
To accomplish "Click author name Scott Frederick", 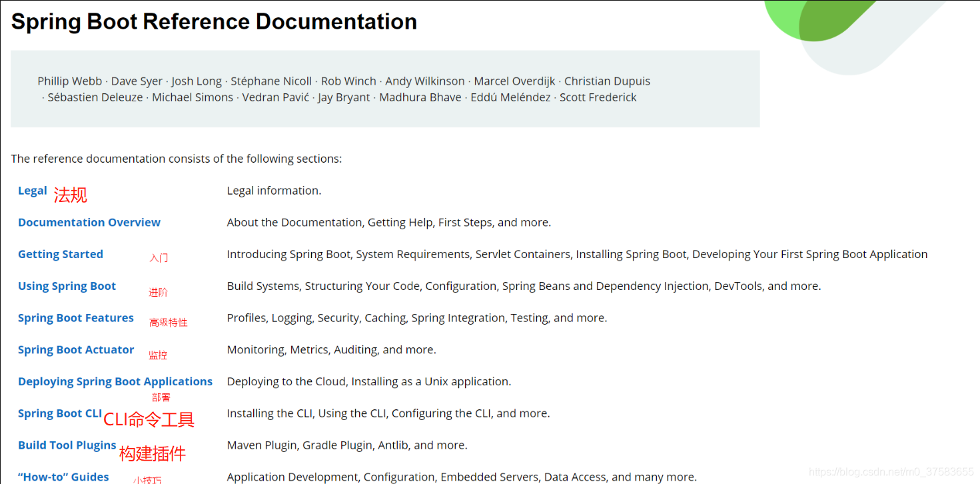I will 598,97.
